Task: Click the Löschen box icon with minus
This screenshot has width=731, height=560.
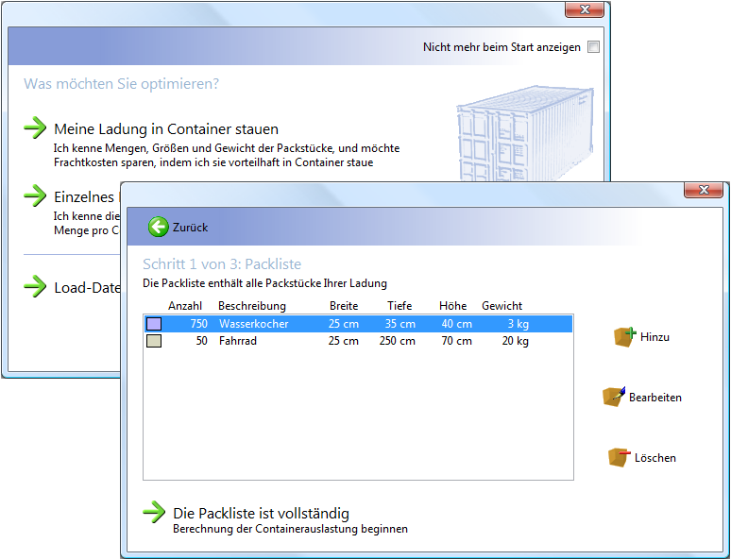Action: point(619,457)
